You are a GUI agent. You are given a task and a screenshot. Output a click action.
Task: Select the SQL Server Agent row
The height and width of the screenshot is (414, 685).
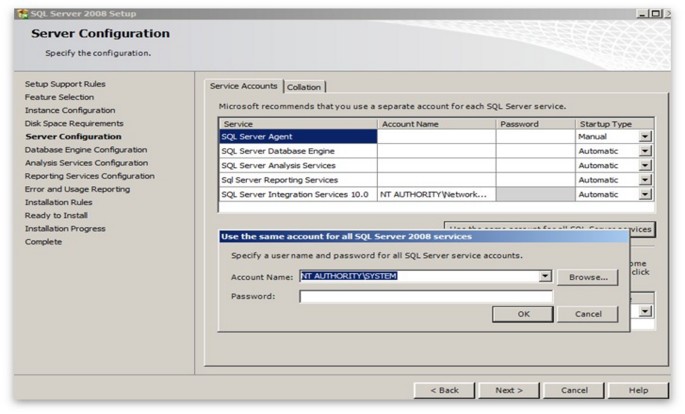[x=298, y=137]
